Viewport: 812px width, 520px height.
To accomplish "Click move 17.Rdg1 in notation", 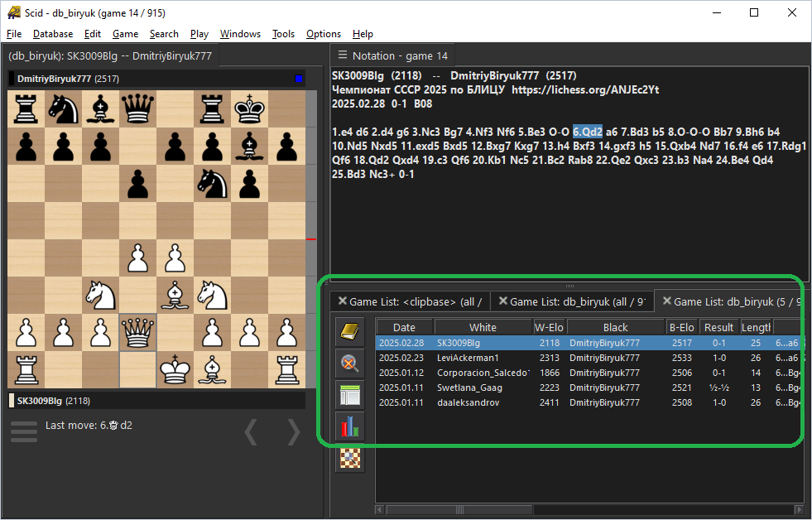I will [785, 146].
